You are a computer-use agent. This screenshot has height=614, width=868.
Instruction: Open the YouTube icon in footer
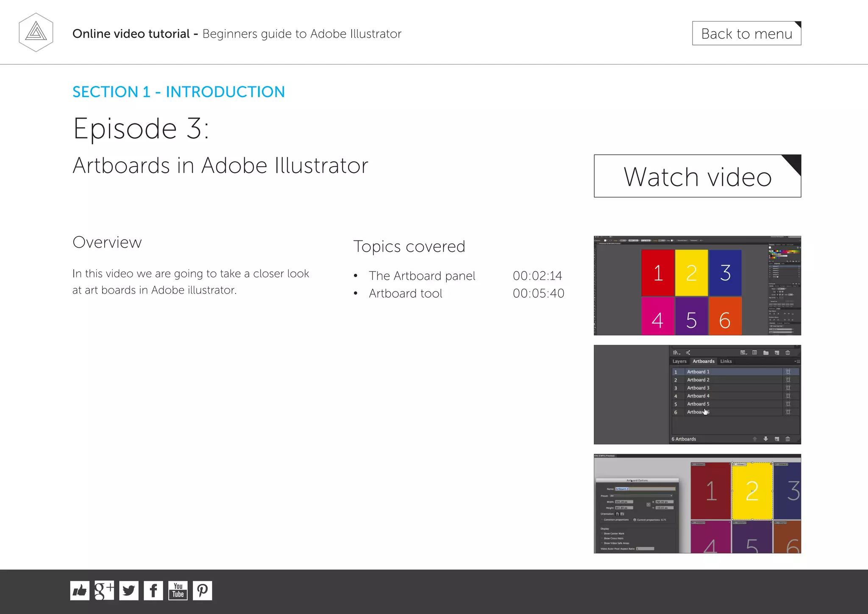coord(178,590)
